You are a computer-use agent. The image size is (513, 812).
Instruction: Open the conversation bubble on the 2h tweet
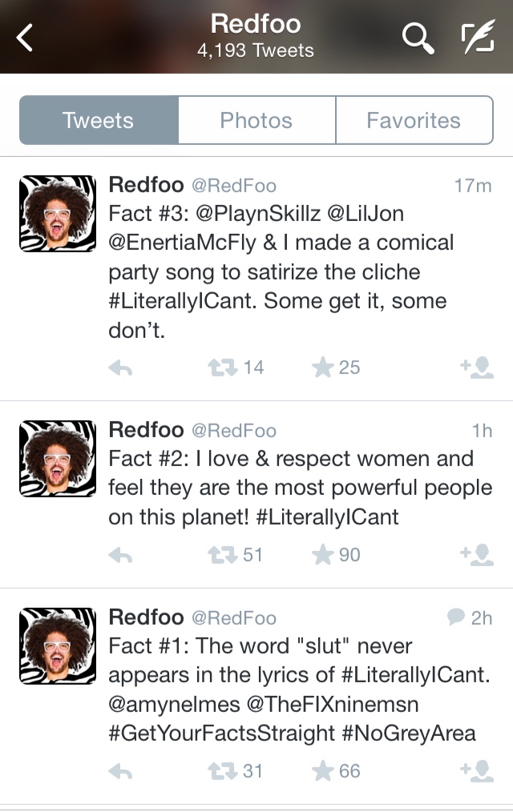click(x=455, y=617)
